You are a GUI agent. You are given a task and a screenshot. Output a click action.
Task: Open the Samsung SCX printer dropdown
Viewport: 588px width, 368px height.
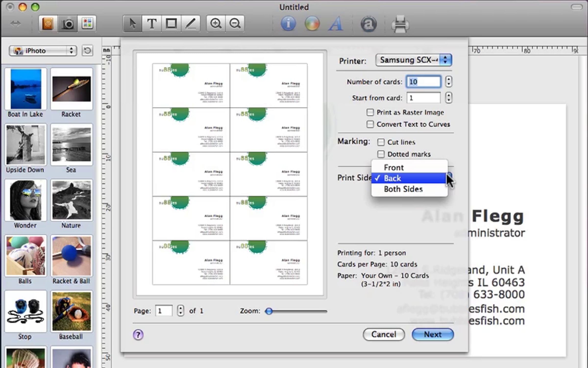point(414,60)
